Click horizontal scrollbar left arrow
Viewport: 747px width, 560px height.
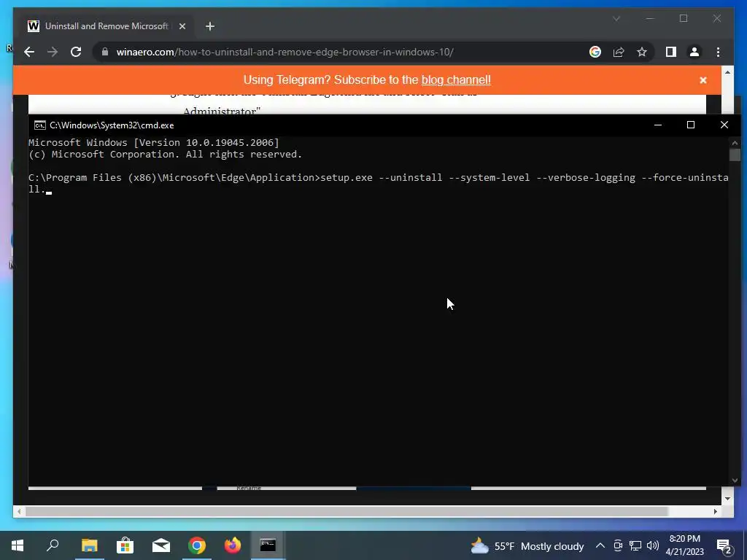pos(19,511)
